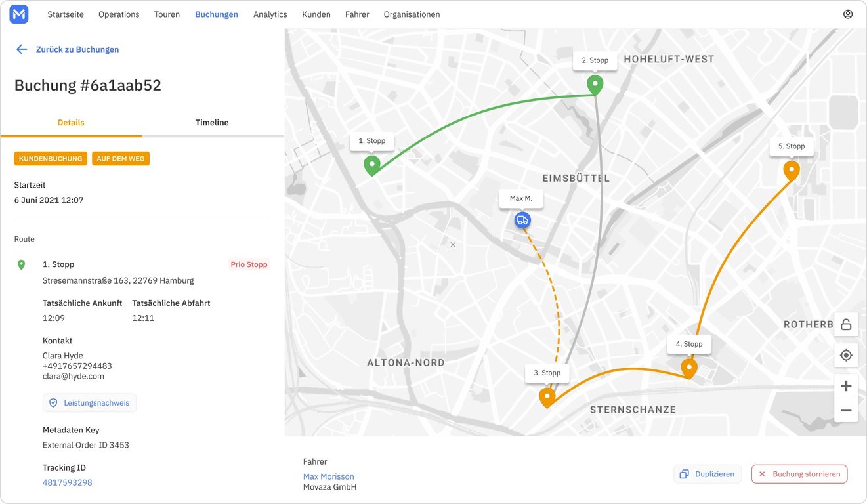The width and height of the screenshot is (867, 504).
Task: Click the Buchung #6a1aab52 heading
Action: (x=88, y=85)
